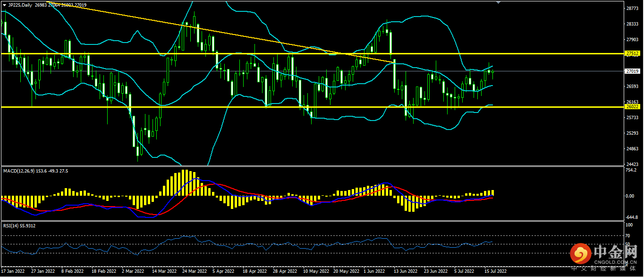Screen dimensions: 644x277
Task: Click the 13 Jun 2022 date label
Action: click(x=406, y=272)
